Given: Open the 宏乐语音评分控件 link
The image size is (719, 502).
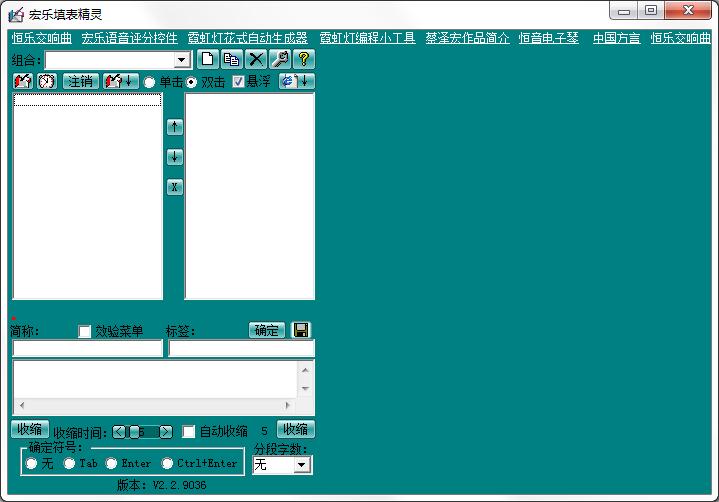Looking at the screenshot, I should coord(130,38).
